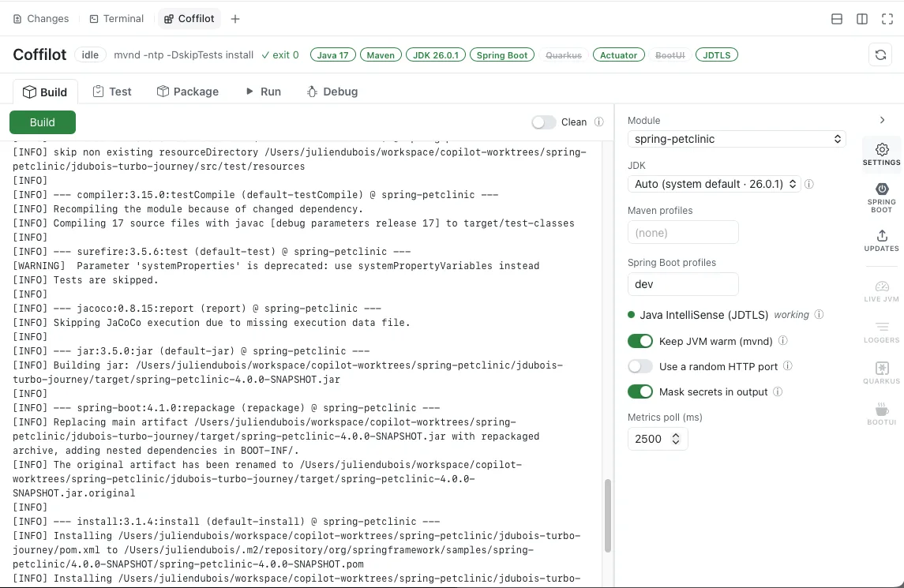Select the Coffilot tab
Viewport: 904px width, 588px height.
tap(189, 19)
